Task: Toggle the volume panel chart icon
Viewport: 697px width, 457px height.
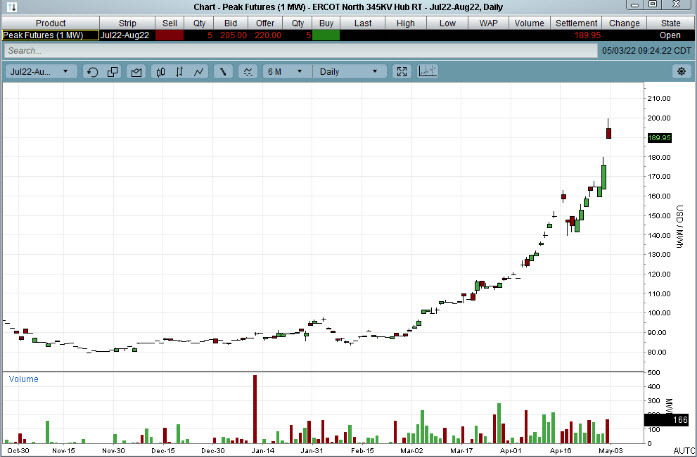Action: click(x=428, y=72)
